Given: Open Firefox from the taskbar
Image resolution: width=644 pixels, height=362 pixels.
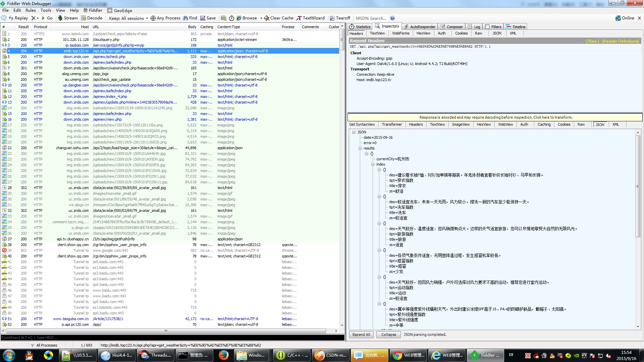Looking at the screenshot, I should click(x=223, y=355).
